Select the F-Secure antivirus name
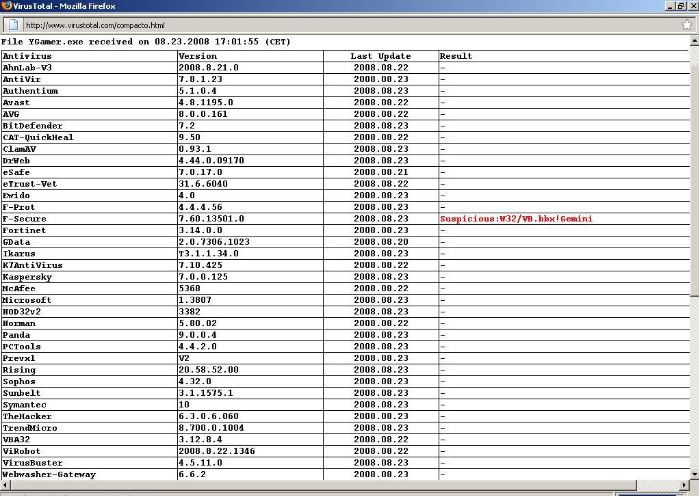The height and width of the screenshot is (496, 699). click(x=24, y=219)
